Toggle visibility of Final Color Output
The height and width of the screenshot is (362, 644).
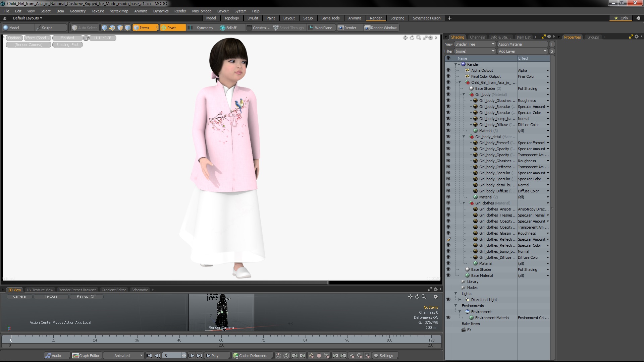(x=448, y=76)
